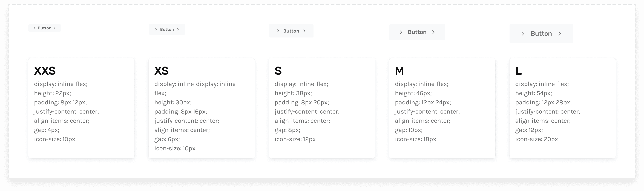Click right chevron icon in XXS button

[x=55, y=28]
